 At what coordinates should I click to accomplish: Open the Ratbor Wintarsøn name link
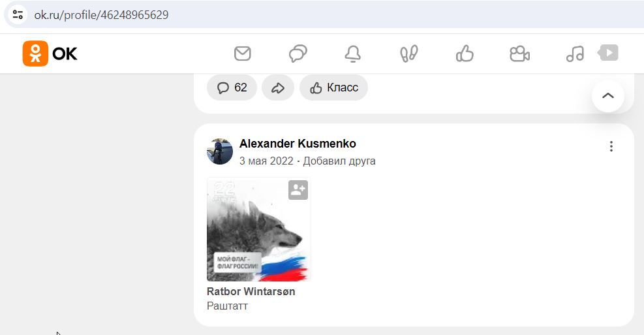[251, 291]
